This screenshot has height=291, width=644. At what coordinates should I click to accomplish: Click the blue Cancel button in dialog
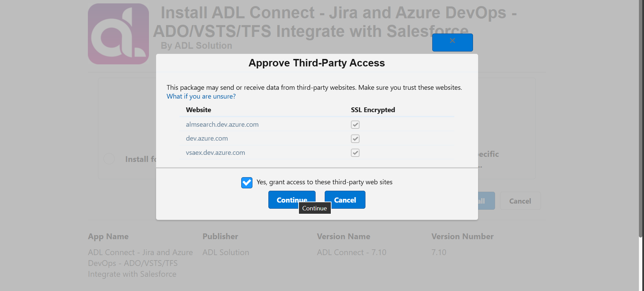point(345,200)
